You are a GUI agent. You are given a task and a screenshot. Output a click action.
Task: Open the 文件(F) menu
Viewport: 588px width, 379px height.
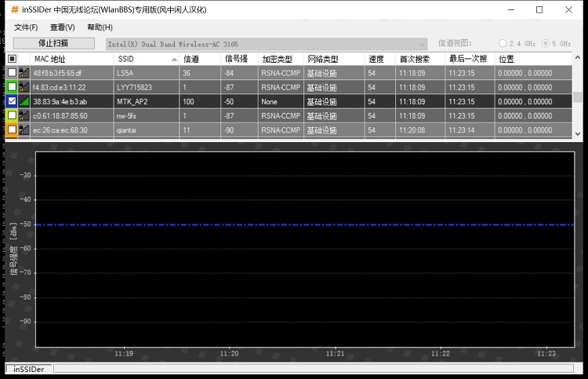tap(25, 27)
